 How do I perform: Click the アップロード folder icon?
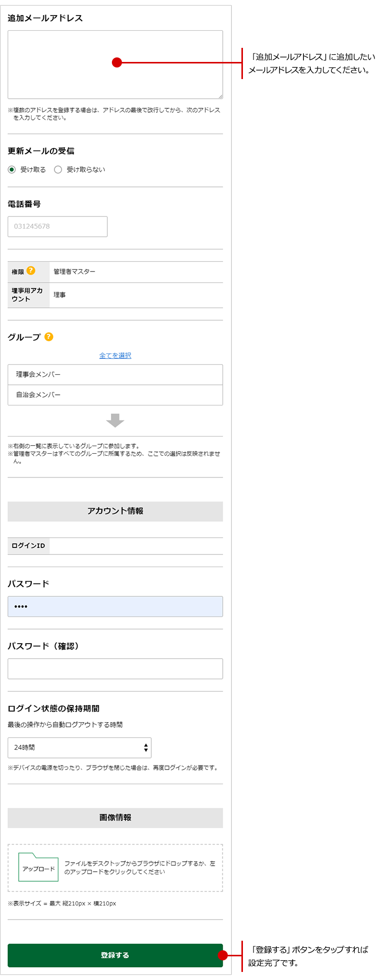(38, 867)
